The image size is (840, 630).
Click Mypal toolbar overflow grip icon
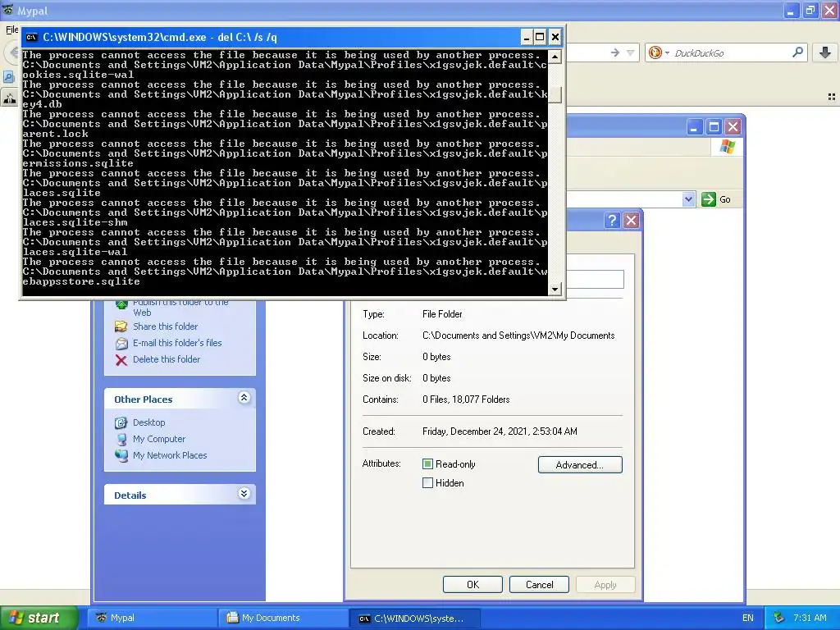pyautogui.click(x=832, y=97)
